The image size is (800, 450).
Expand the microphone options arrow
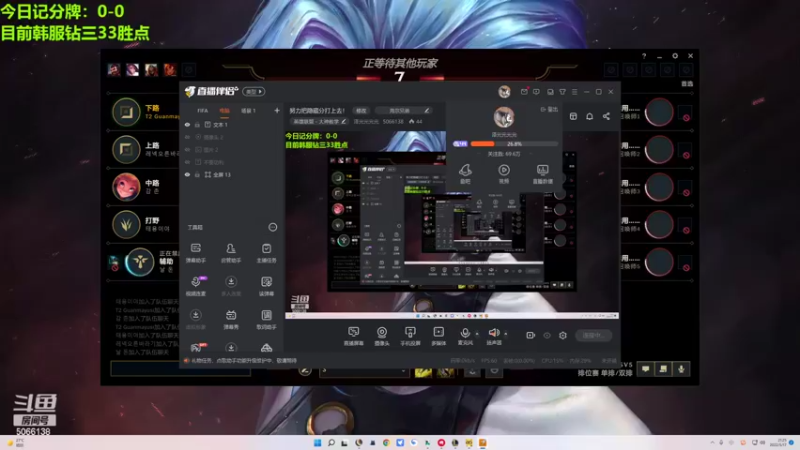point(477,334)
